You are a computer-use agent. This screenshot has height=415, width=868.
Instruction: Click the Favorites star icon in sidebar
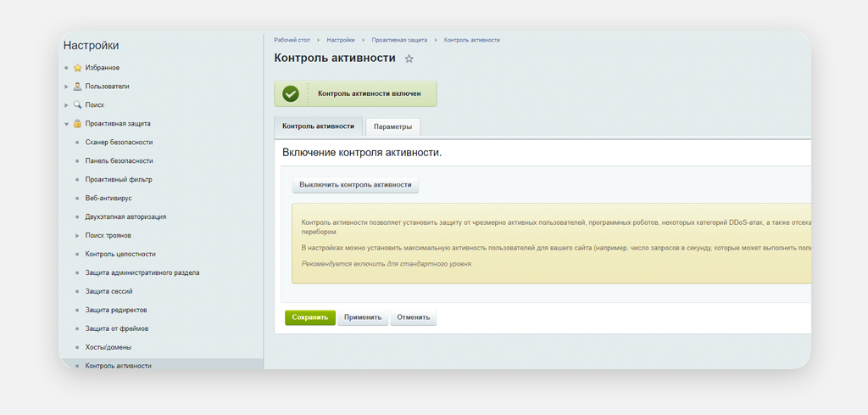77,68
